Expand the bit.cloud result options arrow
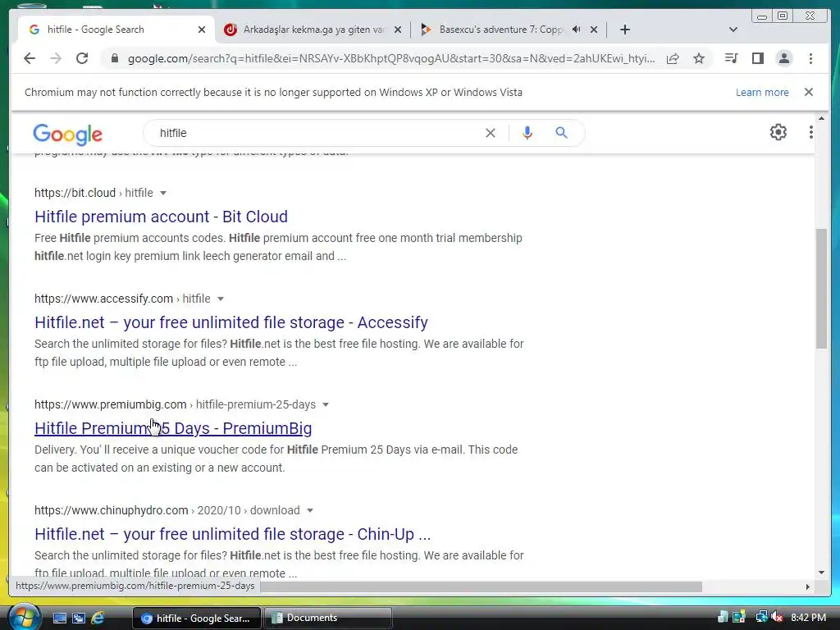Screen dimensions: 840x630 [x=163, y=193]
